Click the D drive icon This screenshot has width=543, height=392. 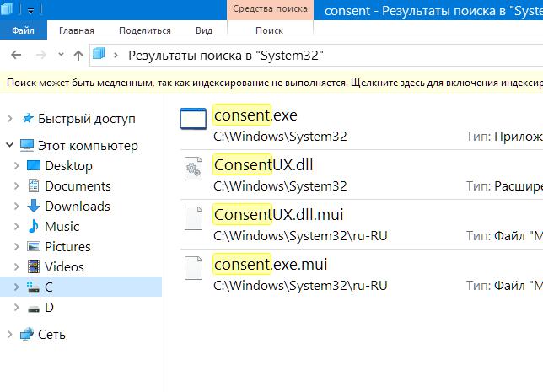34,309
